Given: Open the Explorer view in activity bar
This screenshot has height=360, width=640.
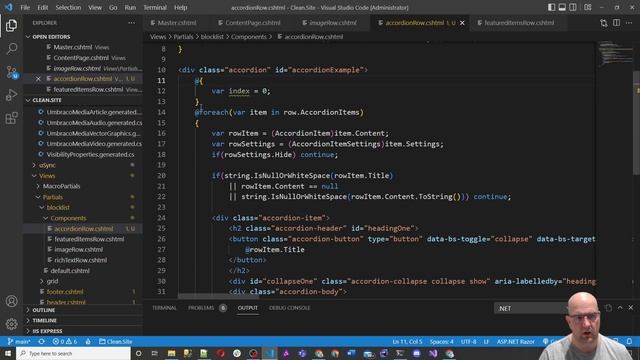Looking at the screenshot, I should [x=11, y=25].
